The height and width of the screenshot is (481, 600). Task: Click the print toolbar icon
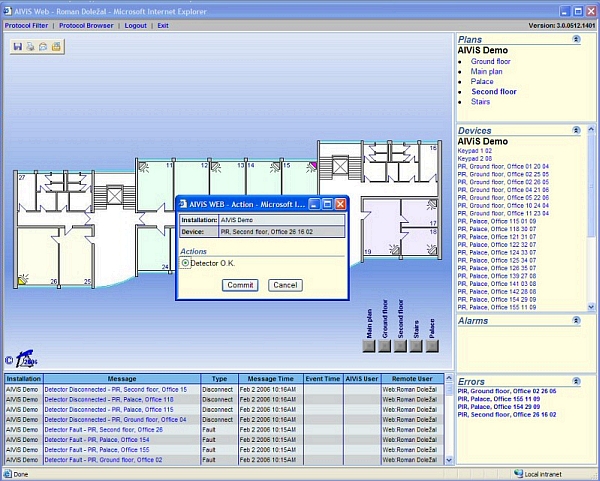pos(30,47)
